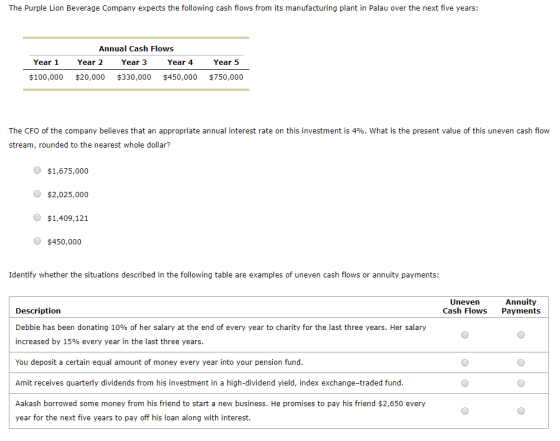The image size is (560, 441).
Task: Set Aakash's loan repayment to Uneven Cash Flows
Action: 465,411
